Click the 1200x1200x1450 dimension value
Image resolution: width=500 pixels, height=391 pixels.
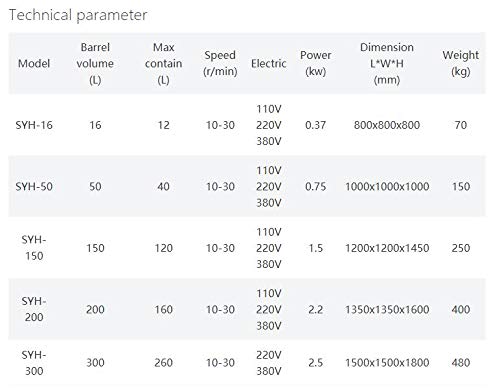[387, 248]
